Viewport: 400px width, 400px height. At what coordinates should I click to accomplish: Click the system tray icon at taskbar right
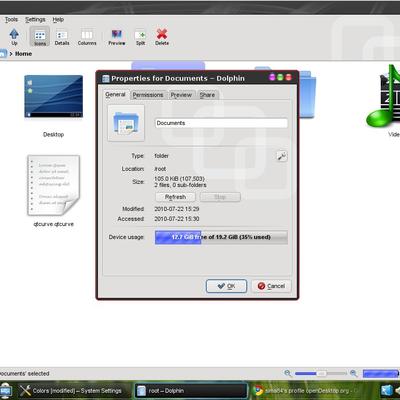pyautogui.click(x=387, y=391)
